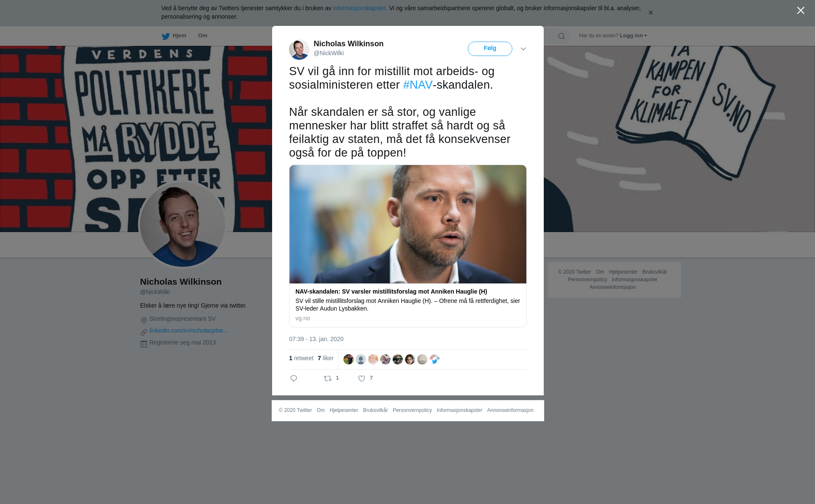Click the first liker avatar thumbnail

tap(348, 359)
